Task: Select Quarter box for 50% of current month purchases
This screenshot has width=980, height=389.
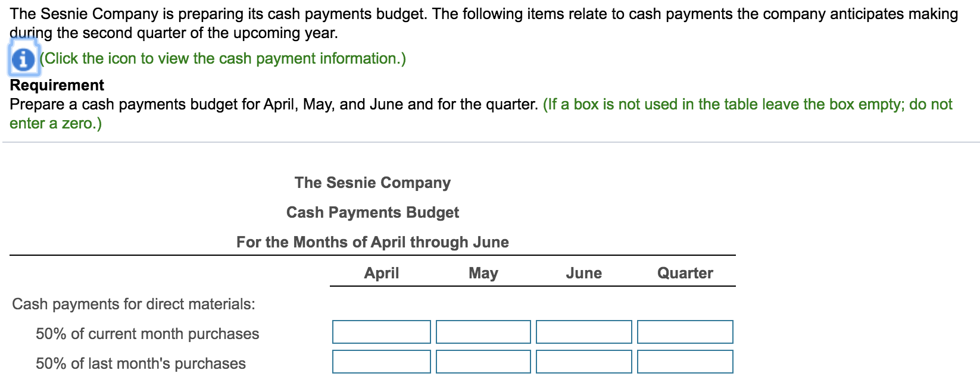Action: click(x=685, y=332)
